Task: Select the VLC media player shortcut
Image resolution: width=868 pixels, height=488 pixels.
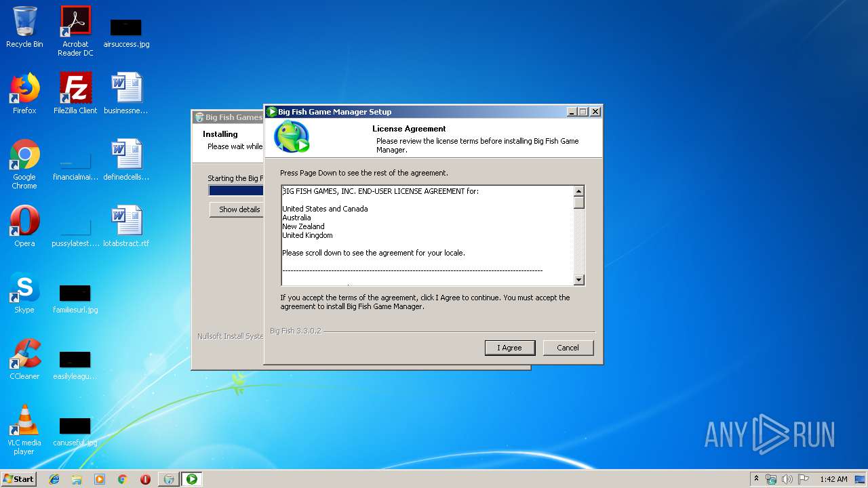Action: pos(24,430)
